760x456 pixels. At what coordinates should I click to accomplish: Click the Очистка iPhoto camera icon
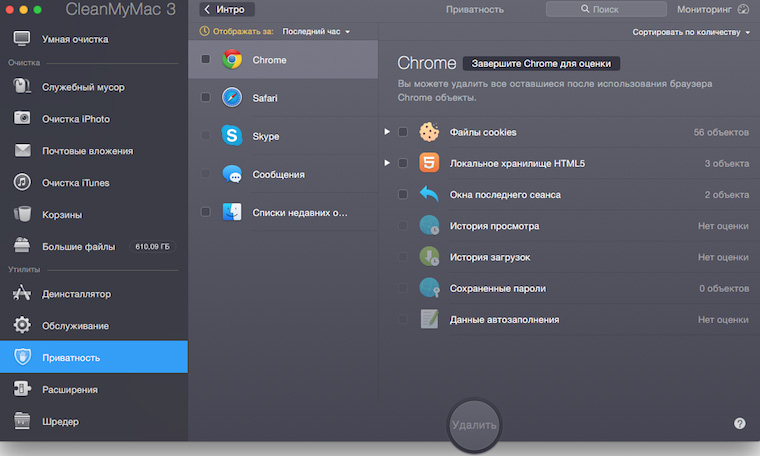click(22, 118)
